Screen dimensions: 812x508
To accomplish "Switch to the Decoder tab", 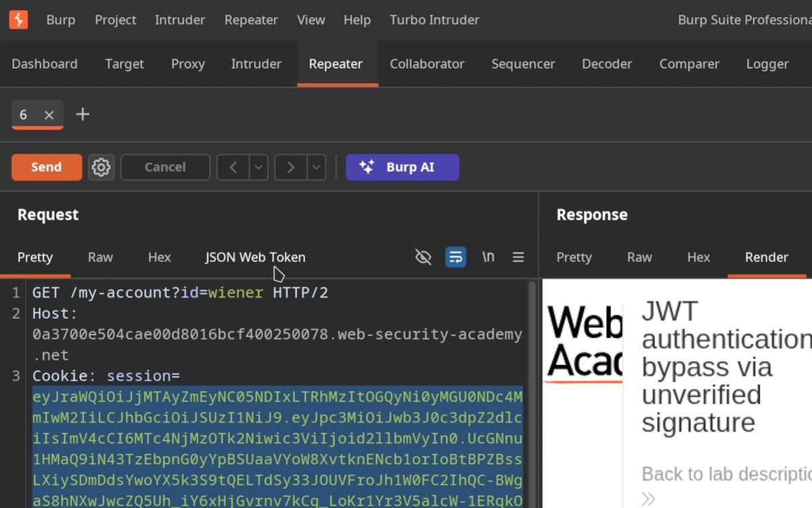I will [x=607, y=64].
